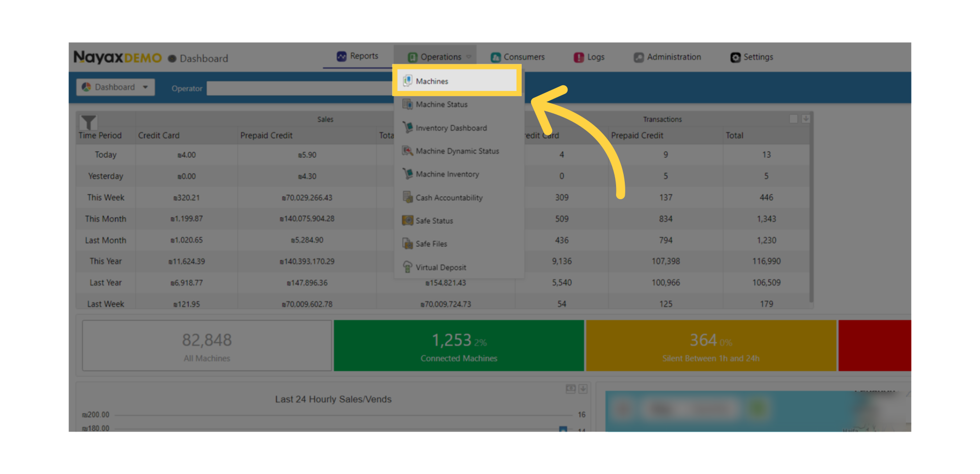The image size is (980, 474).
Task: Open the Reports tab
Action: [357, 56]
